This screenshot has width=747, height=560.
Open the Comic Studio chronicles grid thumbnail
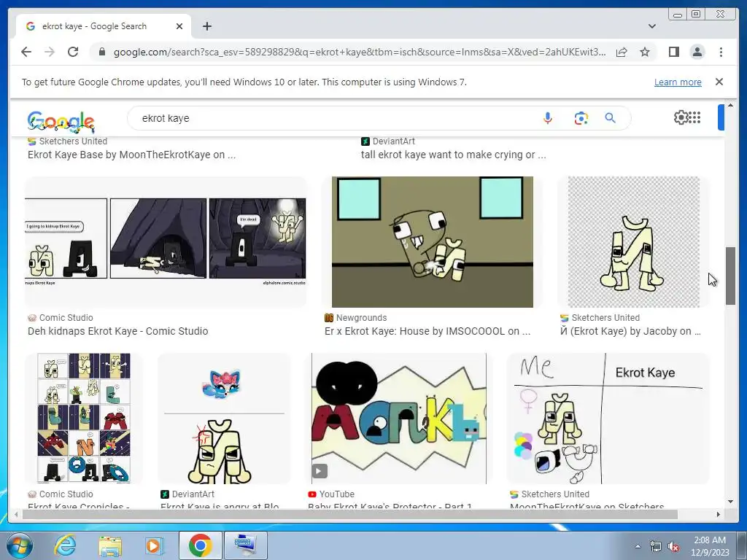pyautogui.click(x=84, y=418)
